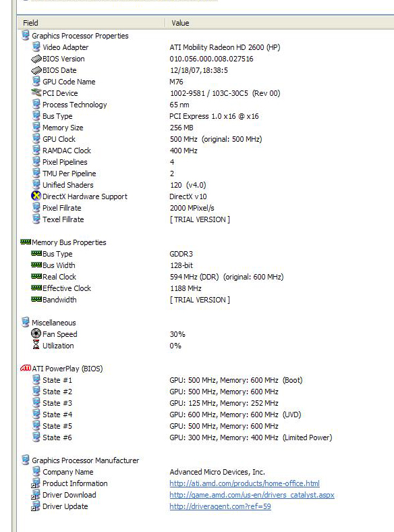394x532 pixels.
Task: Select the GDDR3 bus type value
Action: 181,254
